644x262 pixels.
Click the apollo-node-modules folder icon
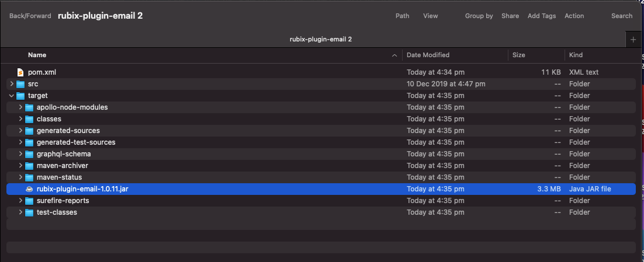point(29,107)
